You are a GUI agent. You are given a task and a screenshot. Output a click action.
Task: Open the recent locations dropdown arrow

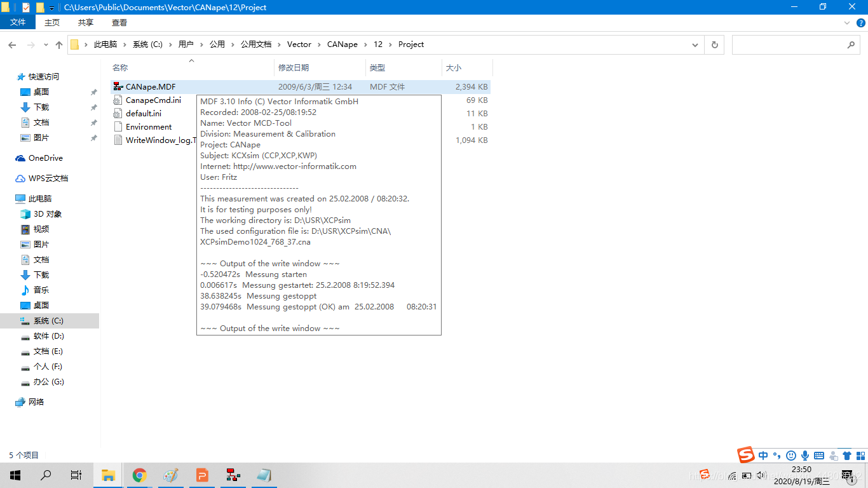(x=46, y=44)
